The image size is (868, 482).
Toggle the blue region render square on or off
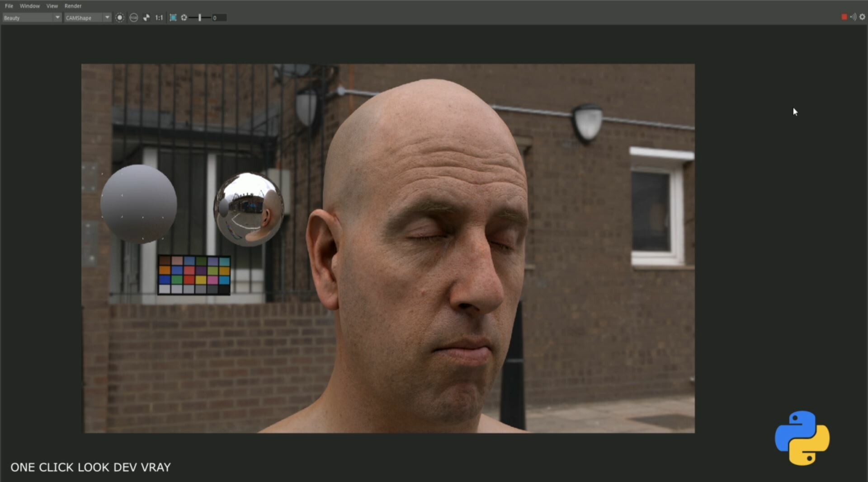[173, 18]
